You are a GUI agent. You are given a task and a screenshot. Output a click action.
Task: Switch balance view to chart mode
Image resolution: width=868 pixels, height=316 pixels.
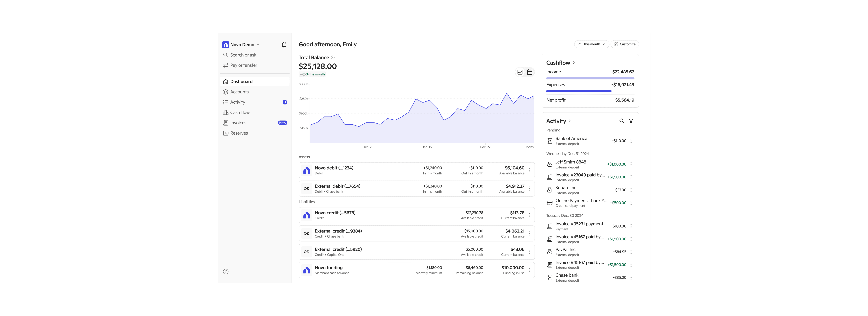tap(520, 72)
